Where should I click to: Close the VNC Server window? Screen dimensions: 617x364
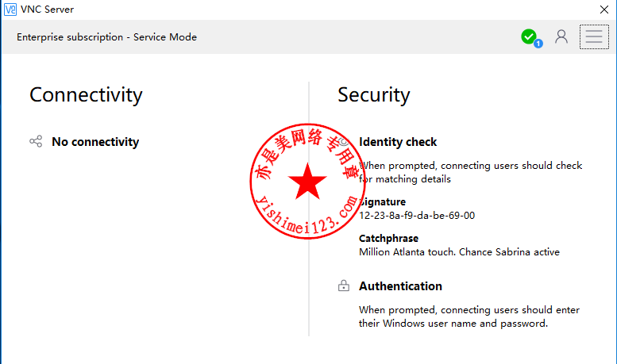(x=604, y=10)
